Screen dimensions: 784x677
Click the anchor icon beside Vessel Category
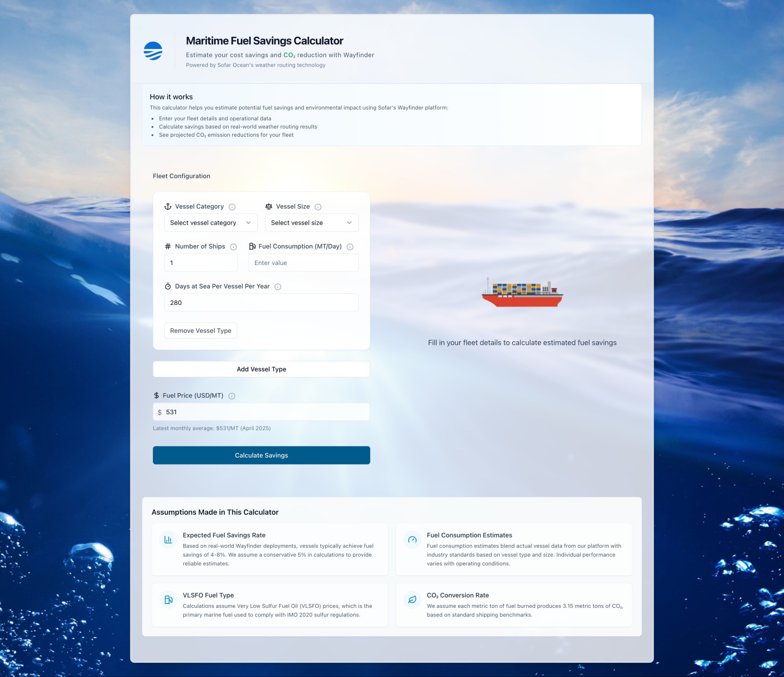point(168,207)
